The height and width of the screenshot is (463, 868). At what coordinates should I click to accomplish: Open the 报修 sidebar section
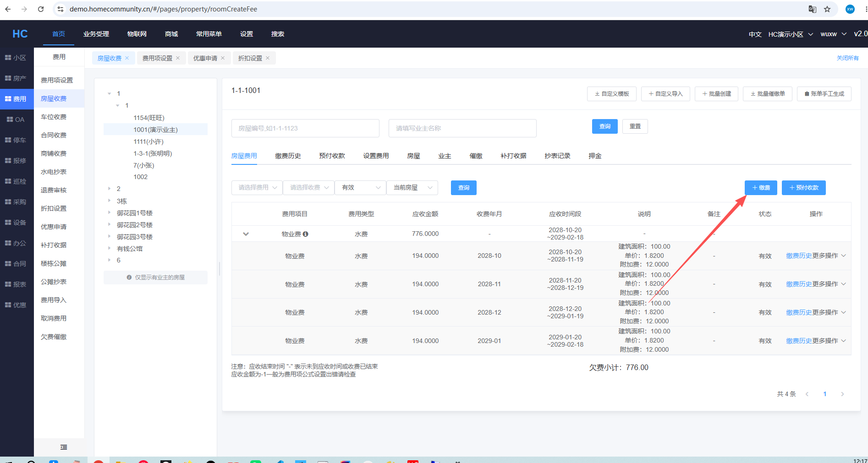click(x=16, y=161)
